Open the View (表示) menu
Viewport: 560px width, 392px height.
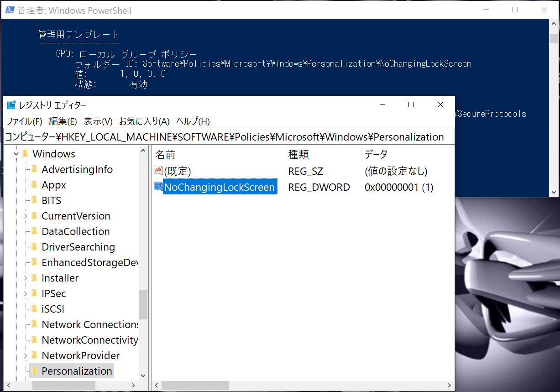point(98,121)
